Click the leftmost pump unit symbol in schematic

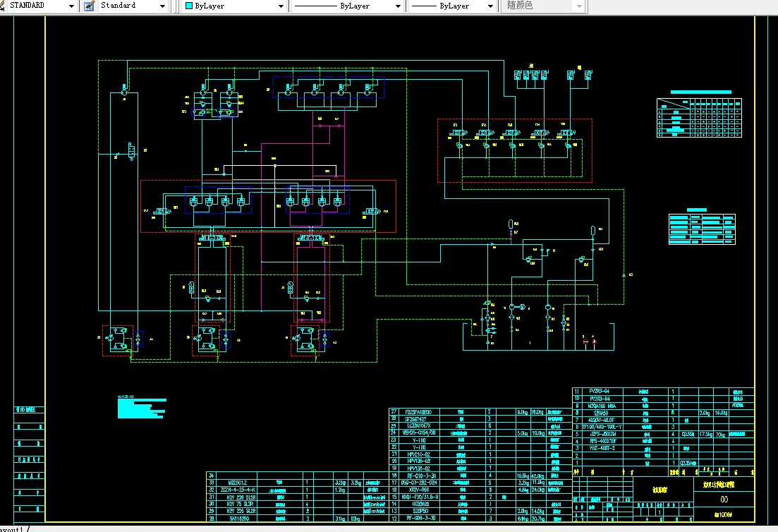click(x=118, y=341)
